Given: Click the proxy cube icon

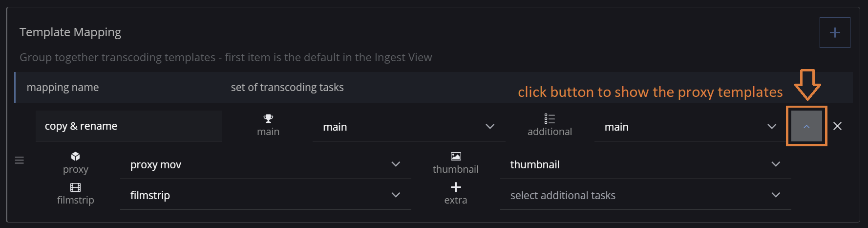Looking at the screenshot, I should (x=75, y=156).
